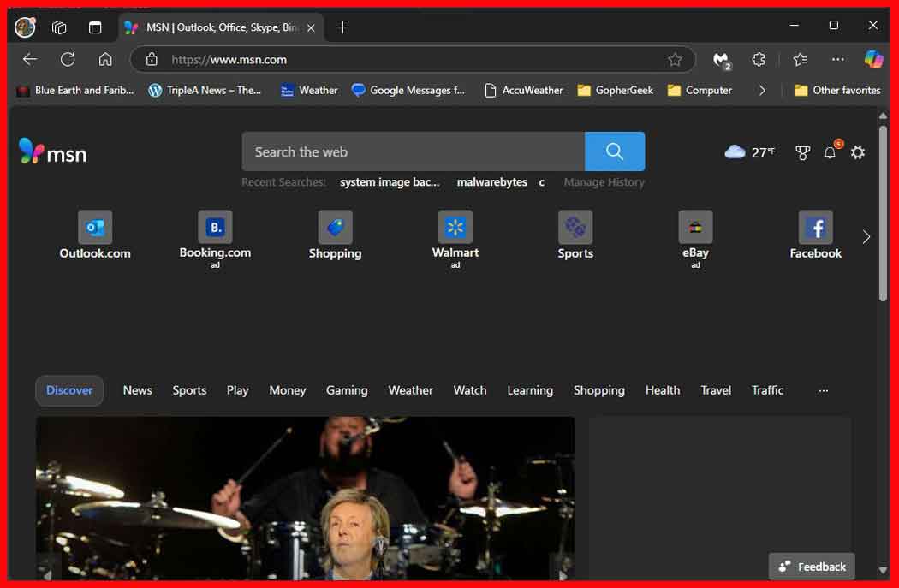Open the eBay shortcut
Screen dimensions: 899x588
tap(695, 238)
